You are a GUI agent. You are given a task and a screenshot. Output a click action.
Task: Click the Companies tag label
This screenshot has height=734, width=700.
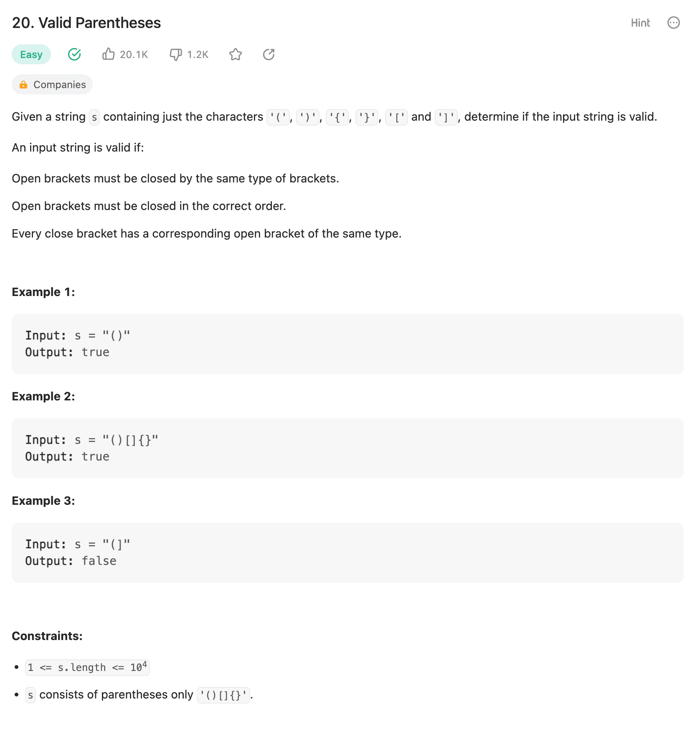(59, 85)
